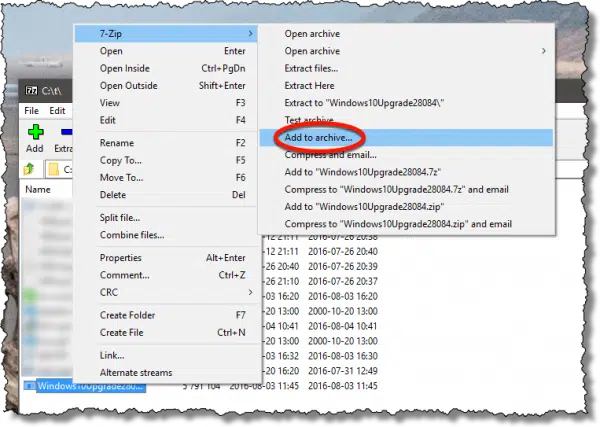Choose Comment... menu item
This screenshot has height=427, width=600.
coord(168,275)
